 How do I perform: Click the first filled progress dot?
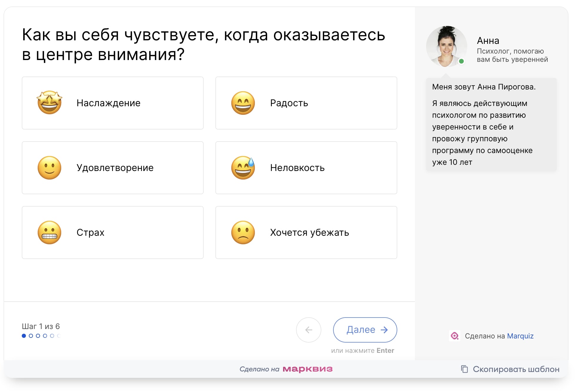tap(23, 335)
